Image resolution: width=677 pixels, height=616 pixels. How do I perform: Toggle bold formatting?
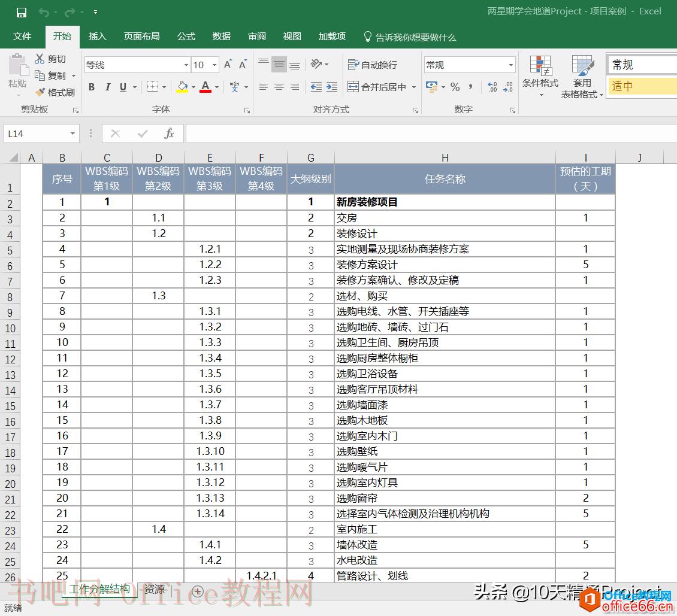click(92, 87)
